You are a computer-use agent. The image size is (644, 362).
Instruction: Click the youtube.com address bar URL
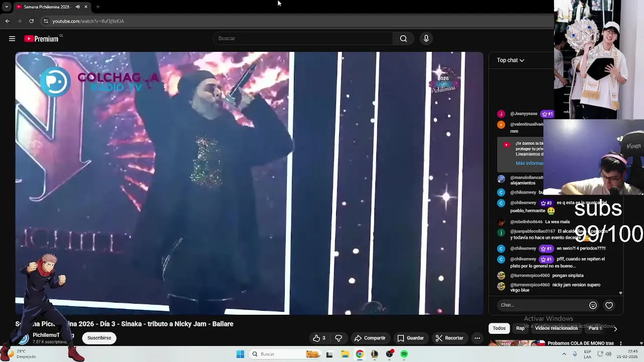coord(88,21)
